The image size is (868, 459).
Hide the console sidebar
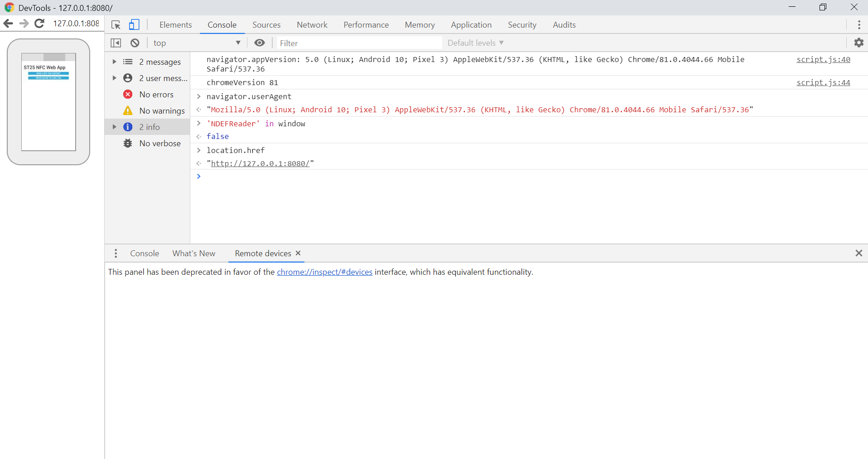tap(116, 43)
